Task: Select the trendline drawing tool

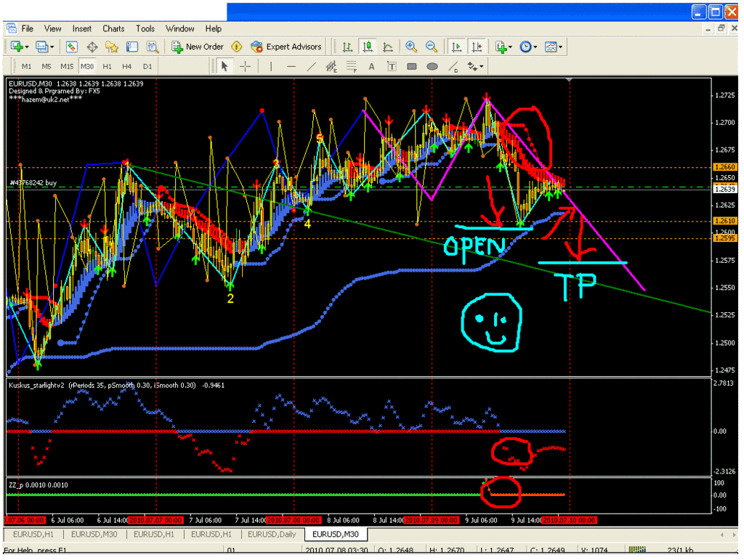Action: pyautogui.click(x=311, y=66)
